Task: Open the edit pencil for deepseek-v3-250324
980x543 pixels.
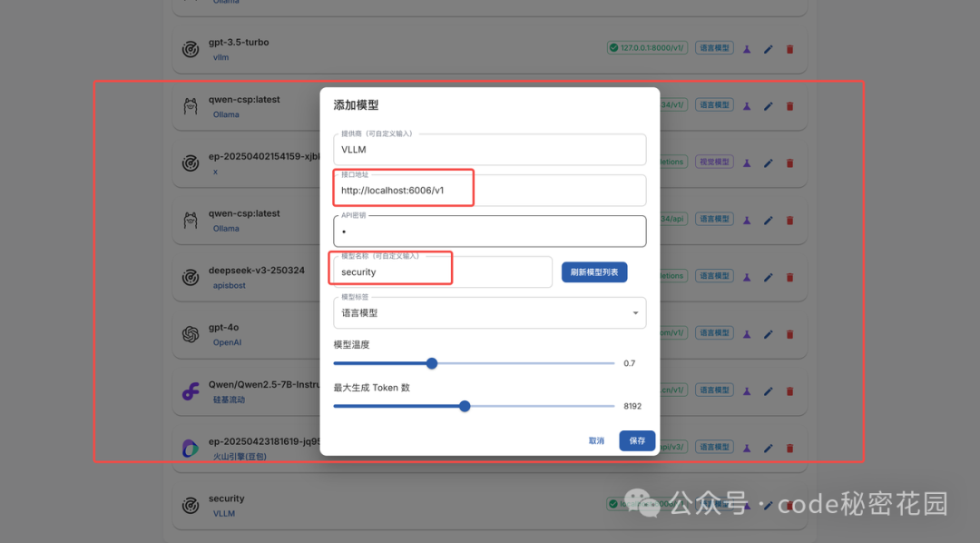Action: tap(769, 277)
